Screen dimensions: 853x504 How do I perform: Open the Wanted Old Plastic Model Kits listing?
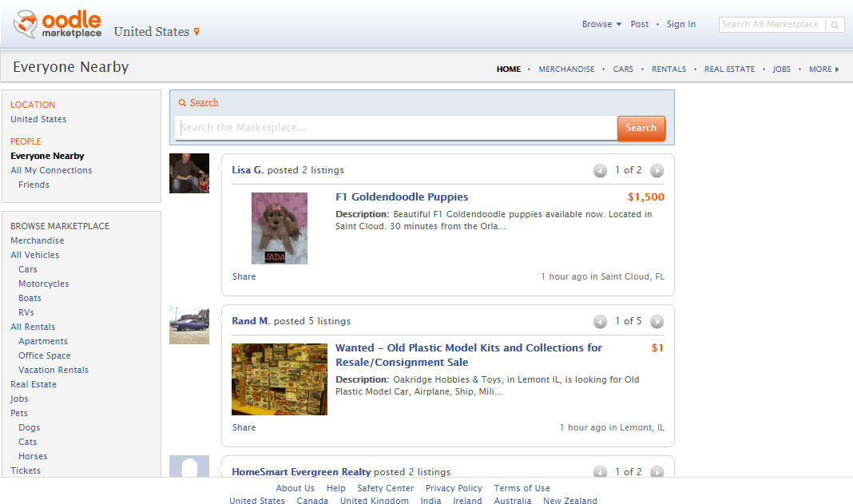point(468,355)
